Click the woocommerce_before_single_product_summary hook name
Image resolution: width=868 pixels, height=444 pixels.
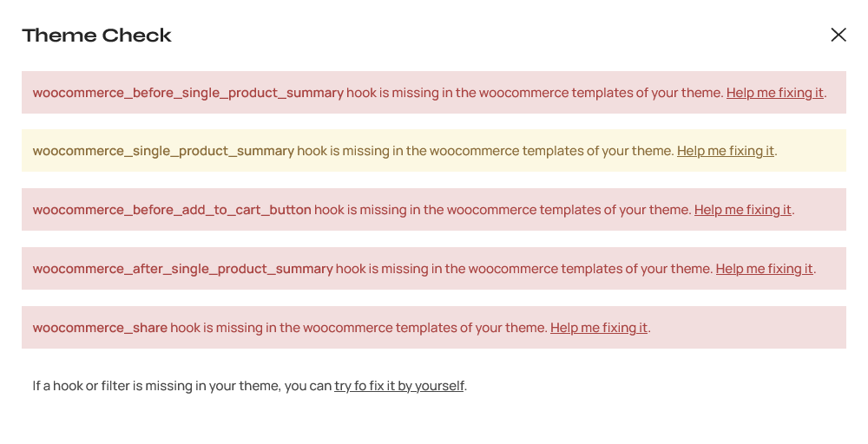pos(188,93)
